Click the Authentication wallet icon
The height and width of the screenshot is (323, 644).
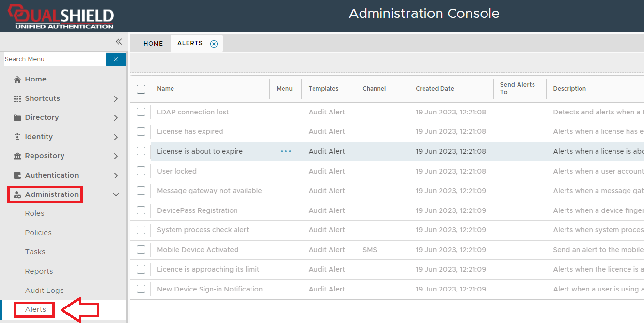17,176
